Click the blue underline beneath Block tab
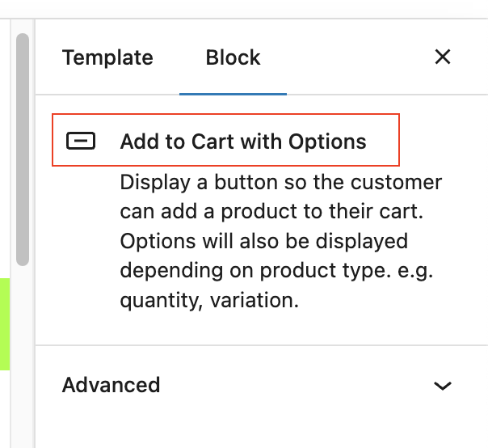This screenshot has width=488, height=448. pos(233,94)
